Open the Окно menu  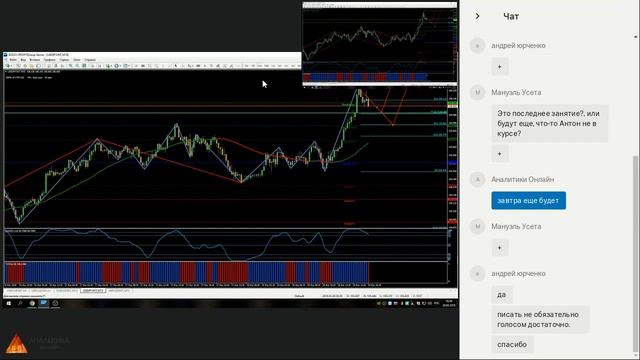click(77, 60)
